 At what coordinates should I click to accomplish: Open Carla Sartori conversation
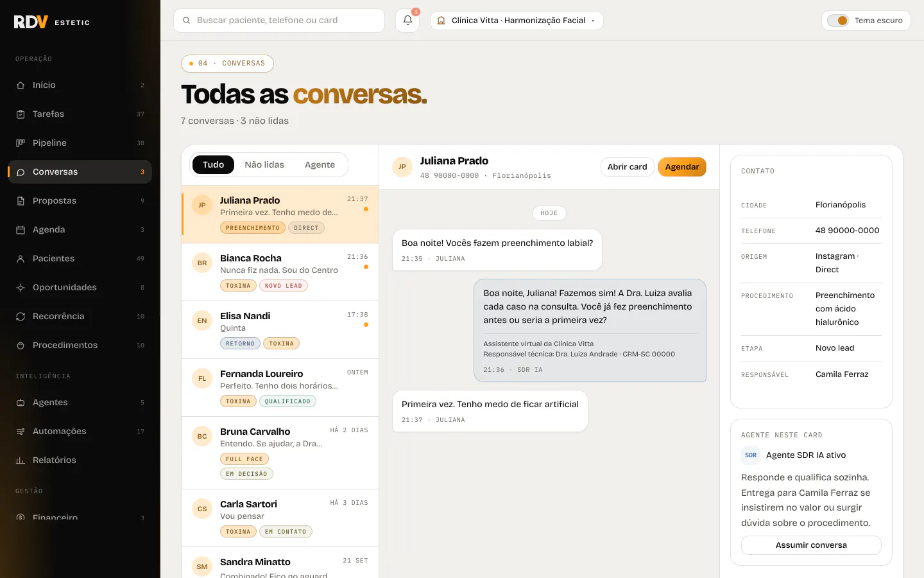280,518
